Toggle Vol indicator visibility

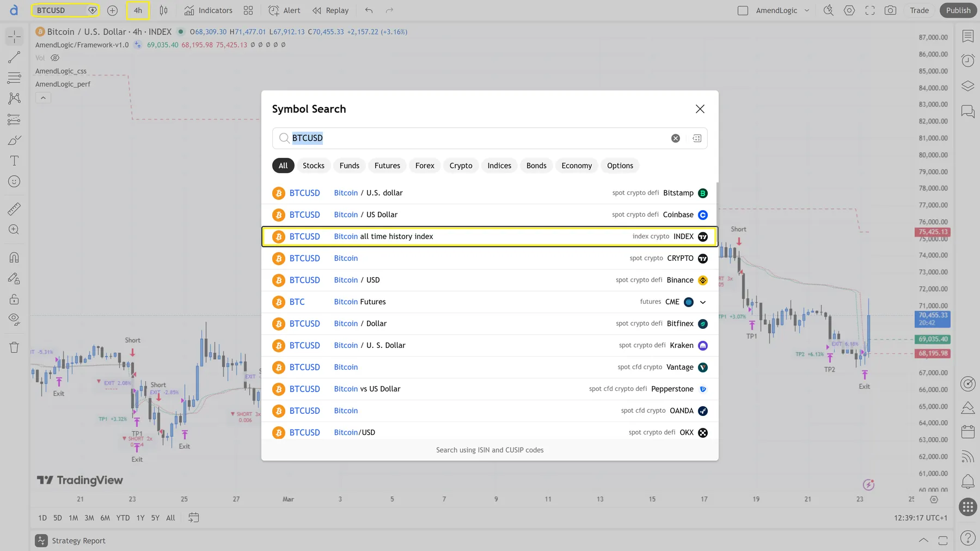tap(55, 58)
